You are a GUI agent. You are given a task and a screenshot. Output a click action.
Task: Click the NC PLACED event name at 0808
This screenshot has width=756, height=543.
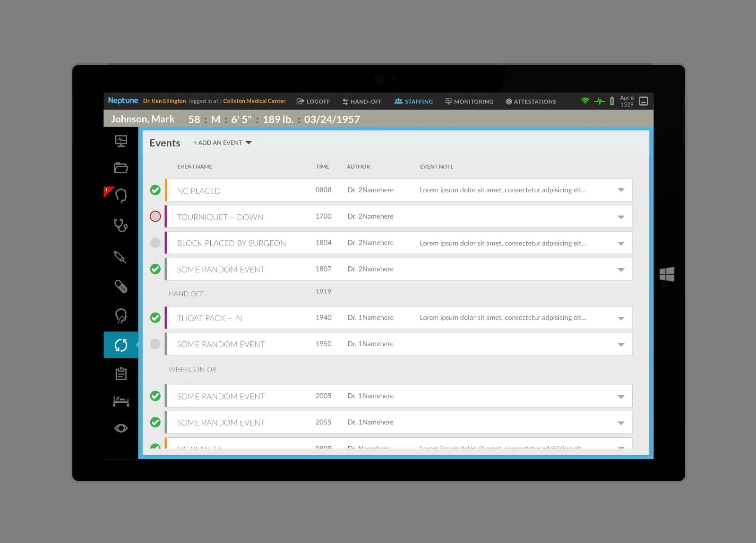click(x=198, y=191)
